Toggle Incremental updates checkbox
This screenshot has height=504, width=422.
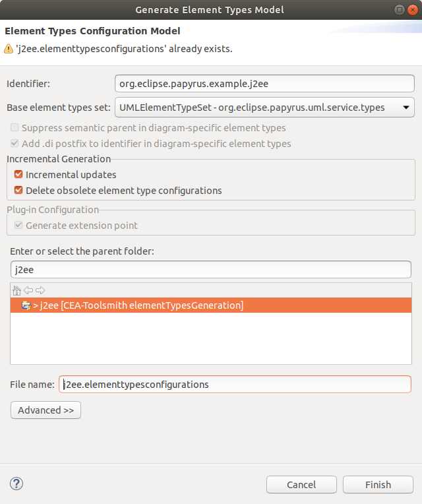[x=18, y=175]
